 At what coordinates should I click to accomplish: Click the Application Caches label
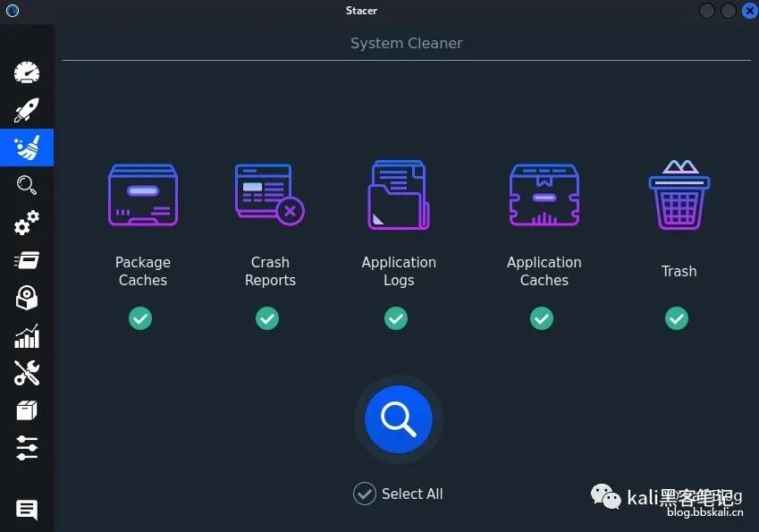(544, 271)
